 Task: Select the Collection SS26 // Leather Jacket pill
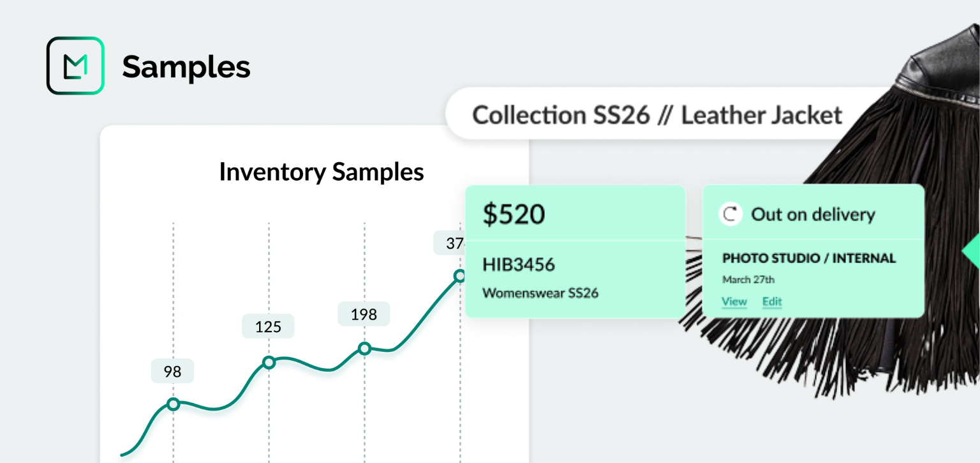[657, 116]
